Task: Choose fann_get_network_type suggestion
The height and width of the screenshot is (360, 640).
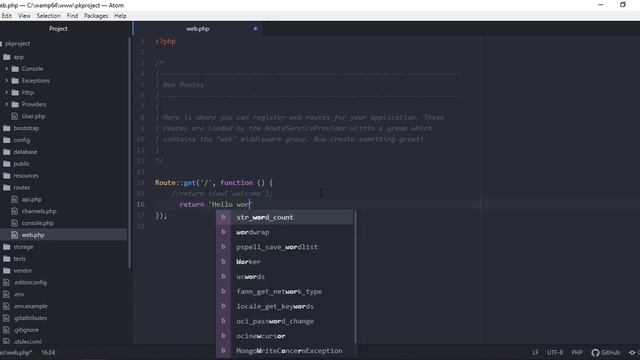Action: click(284, 291)
